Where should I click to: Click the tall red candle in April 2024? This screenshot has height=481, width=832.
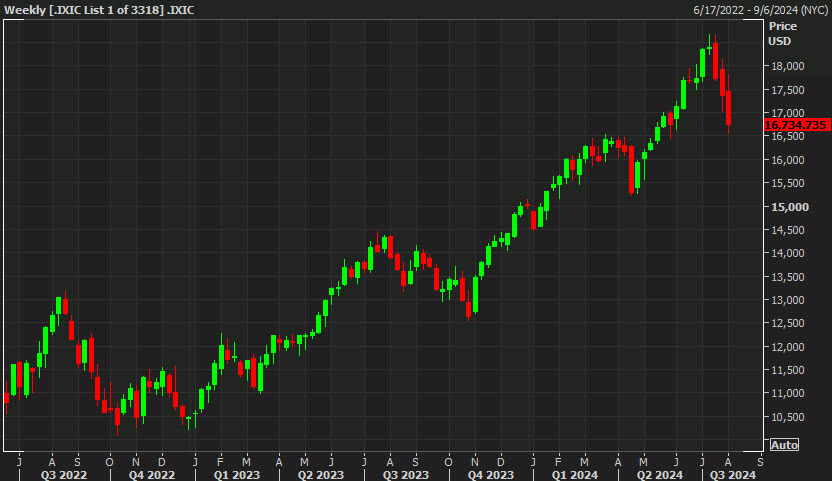pyautogui.click(x=631, y=170)
